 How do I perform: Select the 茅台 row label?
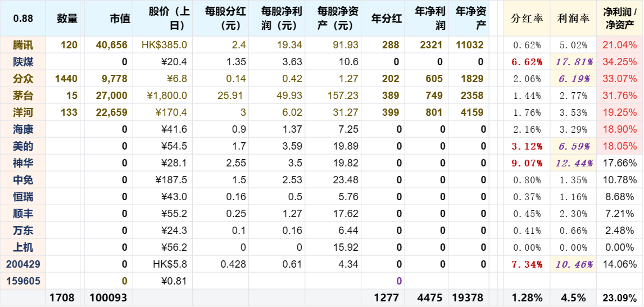pos(23,96)
